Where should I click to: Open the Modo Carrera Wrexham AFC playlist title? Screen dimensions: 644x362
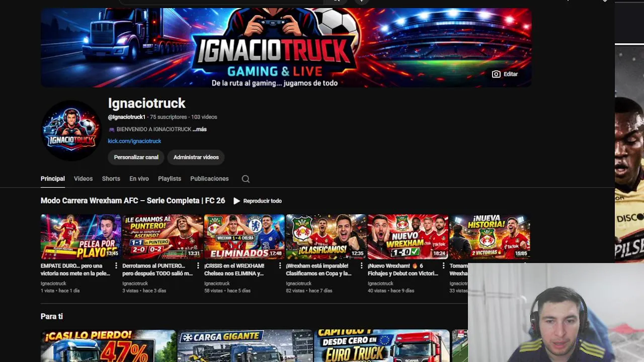(x=133, y=201)
